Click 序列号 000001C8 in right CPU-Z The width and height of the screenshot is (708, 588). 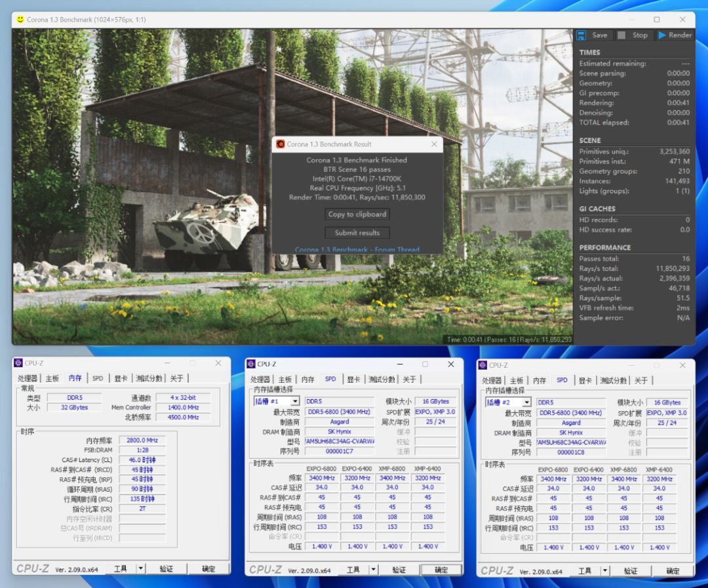(571, 452)
